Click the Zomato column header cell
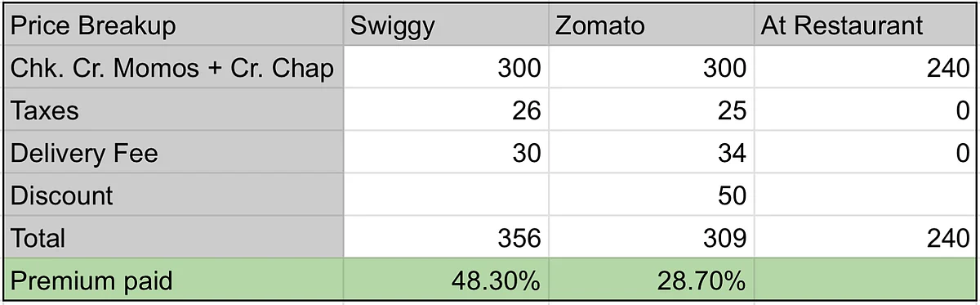This screenshot has width=980, height=305. (651, 25)
